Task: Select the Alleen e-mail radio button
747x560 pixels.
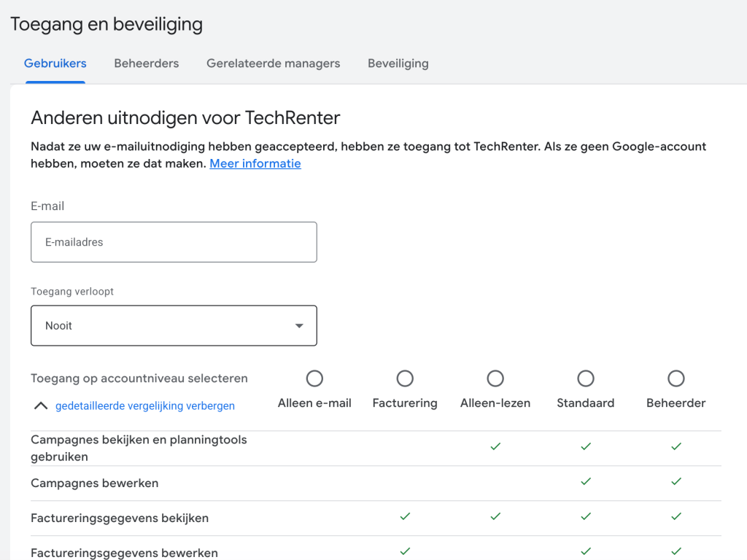Action: (x=314, y=378)
